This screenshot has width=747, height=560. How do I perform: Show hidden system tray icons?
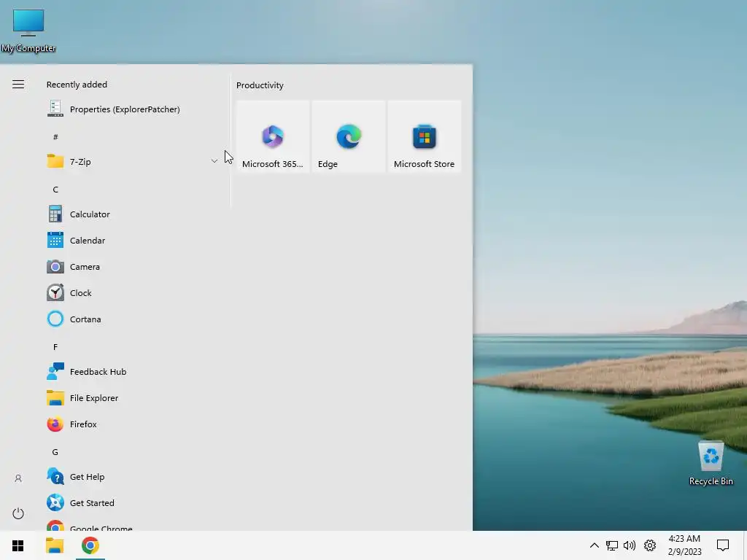[x=594, y=545]
